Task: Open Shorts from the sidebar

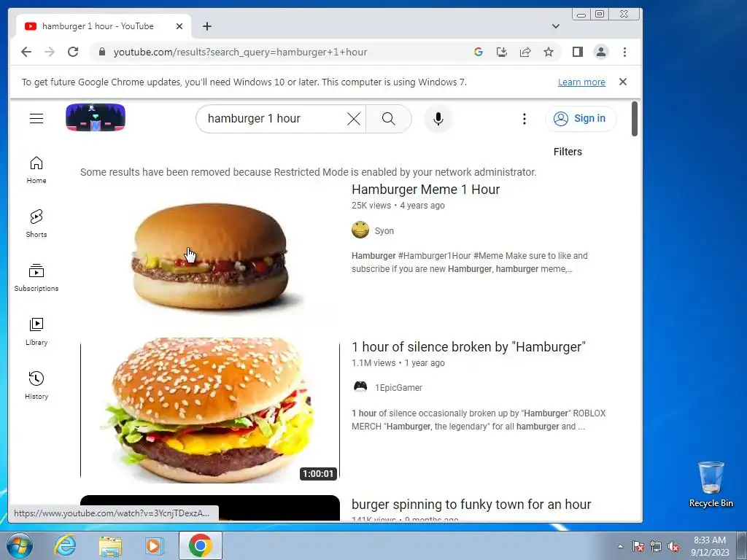Action: (x=36, y=223)
